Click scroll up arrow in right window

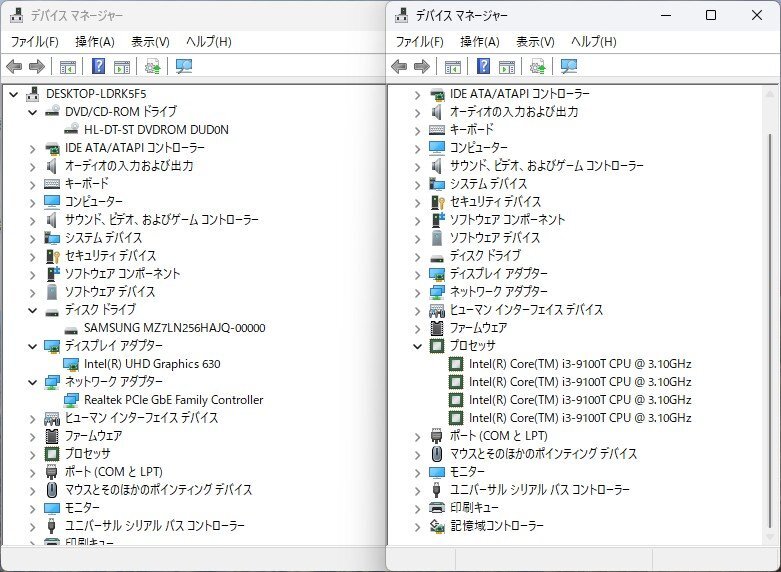click(770, 93)
